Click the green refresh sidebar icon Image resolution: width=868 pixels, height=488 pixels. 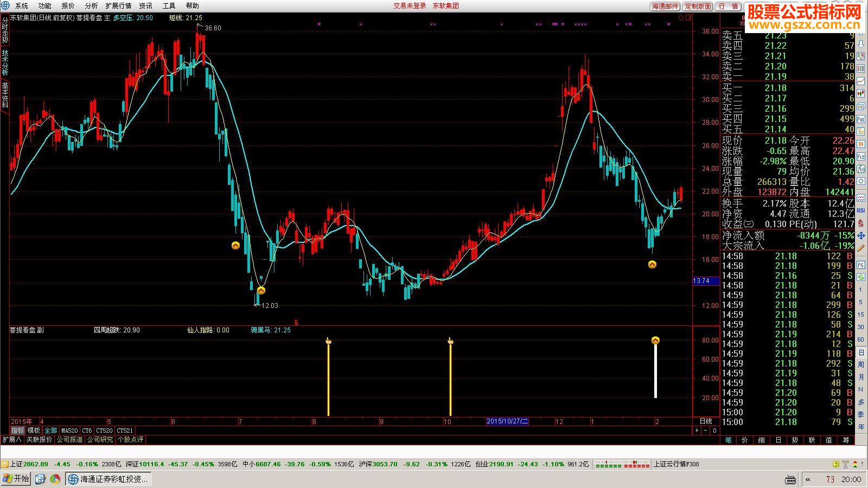coord(861,277)
